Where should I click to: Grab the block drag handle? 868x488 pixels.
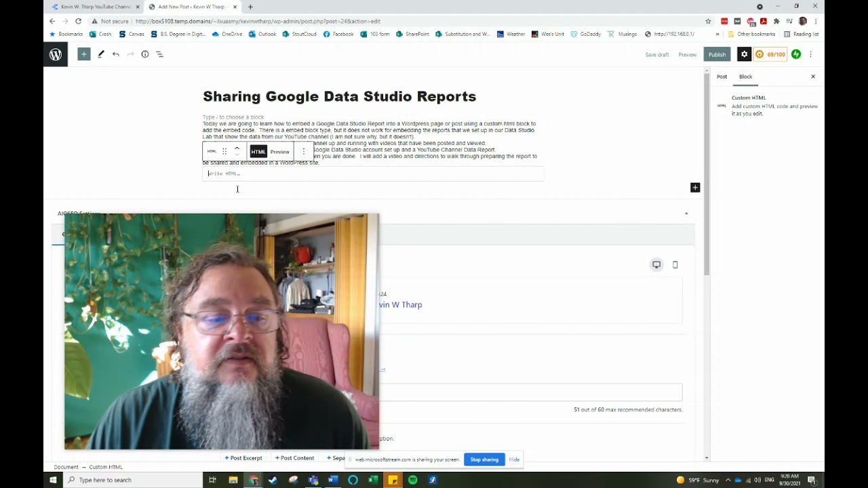224,151
